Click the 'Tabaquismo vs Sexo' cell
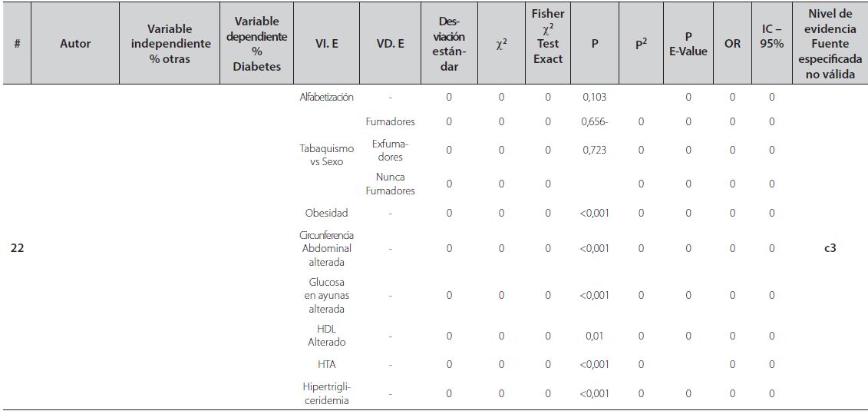Viewport: 868px width, 411px height. (326, 154)
